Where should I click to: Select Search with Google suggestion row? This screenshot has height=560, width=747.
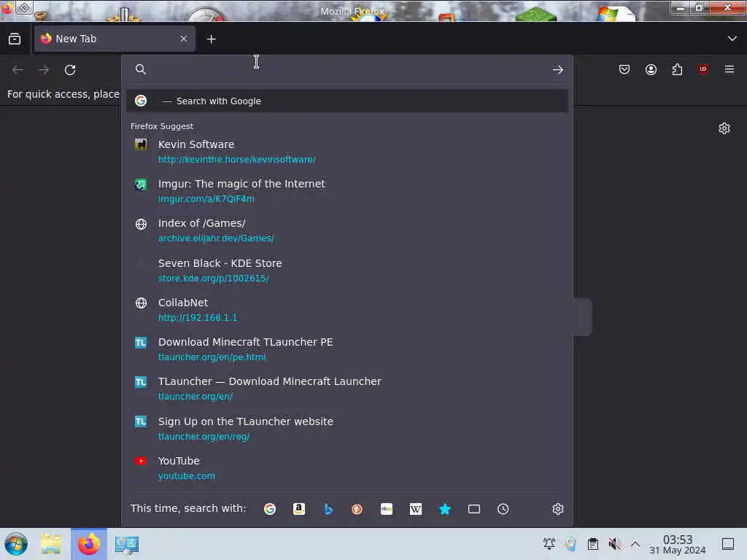[347, 101]
